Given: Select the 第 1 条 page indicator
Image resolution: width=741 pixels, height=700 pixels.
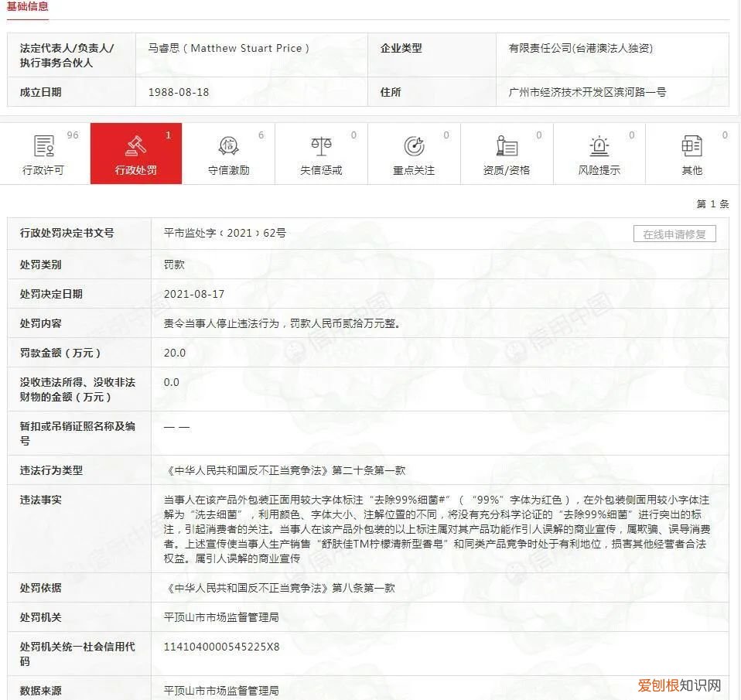Looking at the screenshot, I should coord(712,205).
